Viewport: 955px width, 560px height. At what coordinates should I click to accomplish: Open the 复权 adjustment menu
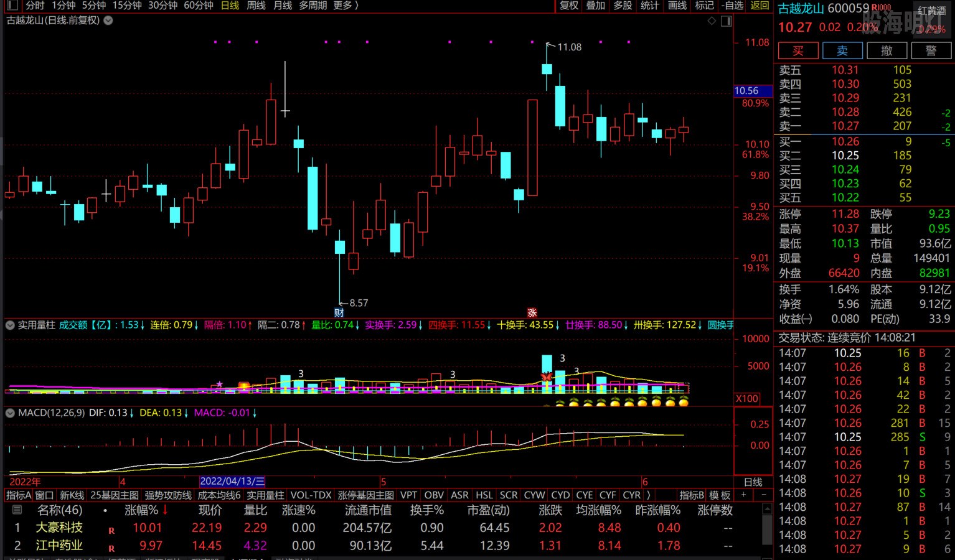(569, 6)
